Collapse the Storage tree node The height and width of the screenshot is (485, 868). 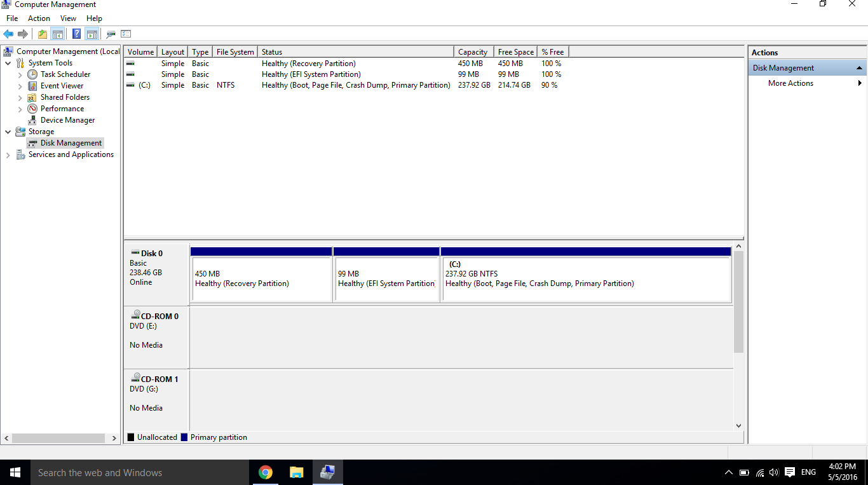click(x=8, y=132)
